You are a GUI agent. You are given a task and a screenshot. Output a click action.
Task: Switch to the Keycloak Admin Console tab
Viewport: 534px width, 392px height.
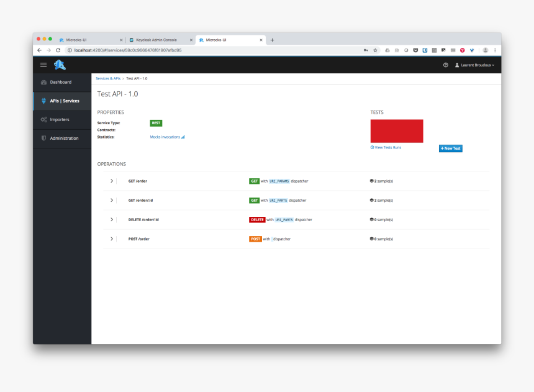(156, 40)
